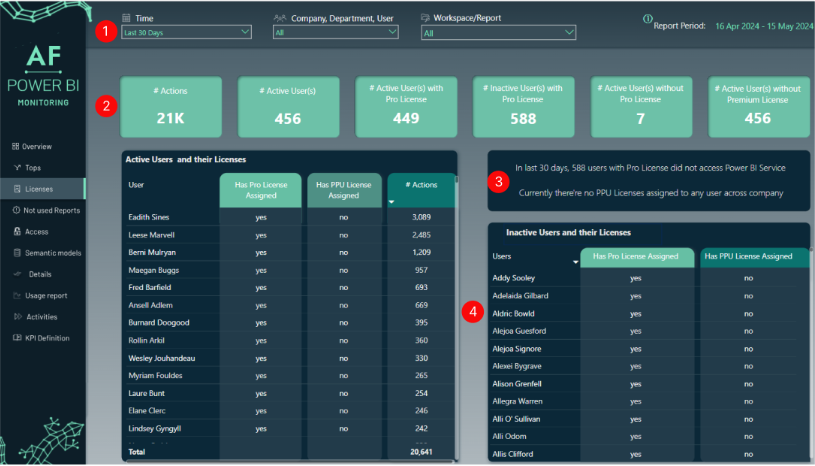Sort Inactive Users by Has Pro License Assigned
This screenshot has width=815, height=466.
(x=637, y=257)
